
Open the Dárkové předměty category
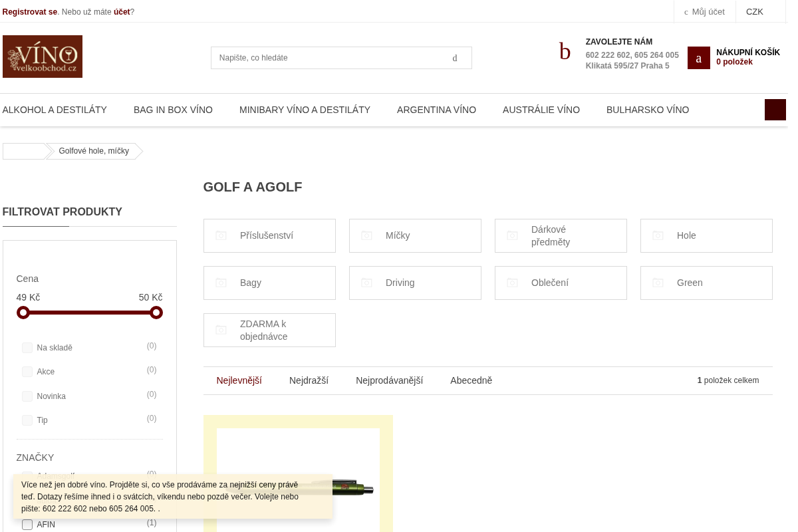click(561, 235)
